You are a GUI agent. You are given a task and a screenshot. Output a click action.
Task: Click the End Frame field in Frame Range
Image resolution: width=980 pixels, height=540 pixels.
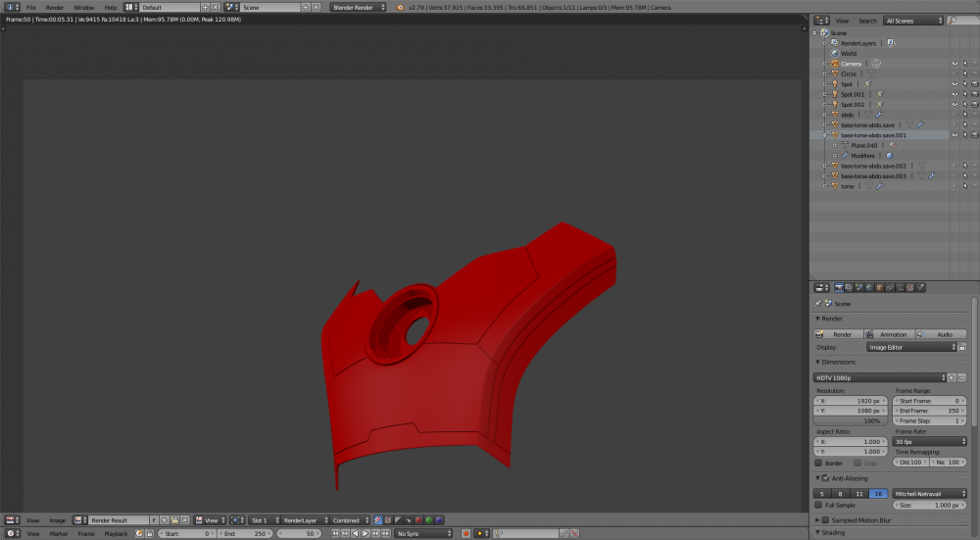point(930,411)
